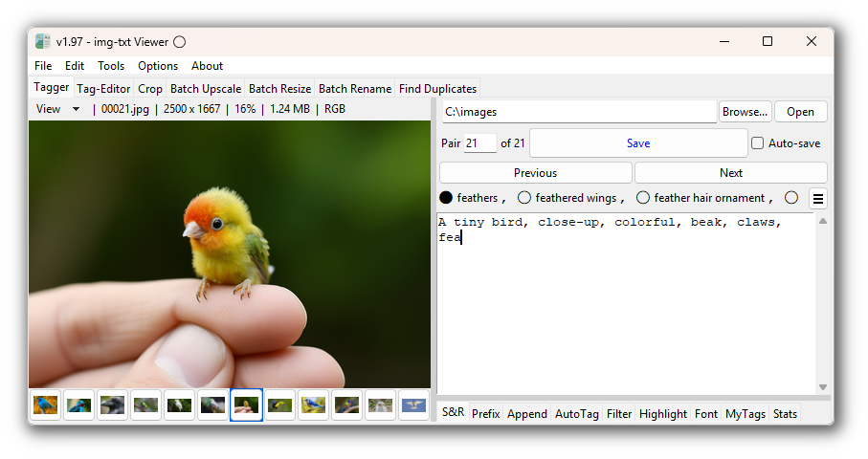Click inside the caption text area
868x459 pixels.
[x=626, y=303]
